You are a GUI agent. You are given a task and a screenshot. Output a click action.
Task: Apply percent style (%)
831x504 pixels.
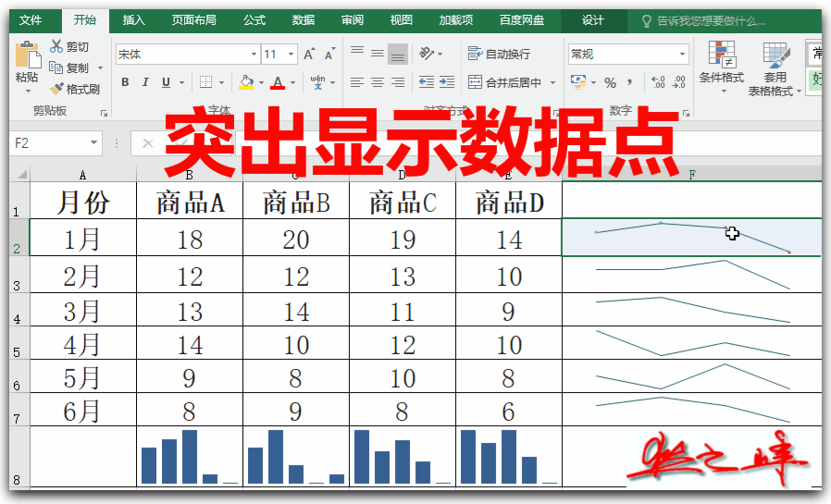pyautogui.click(x=611, y=82)
